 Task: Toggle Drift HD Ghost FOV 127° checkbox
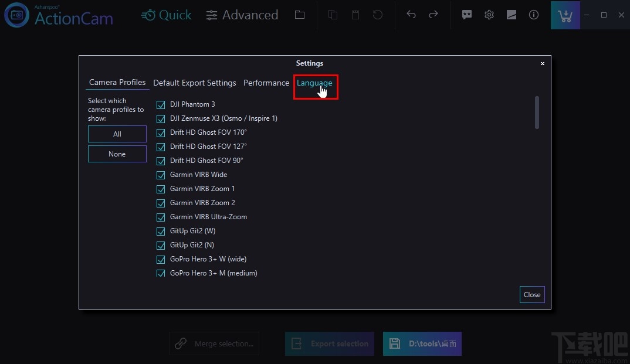[x=161, y=147]
